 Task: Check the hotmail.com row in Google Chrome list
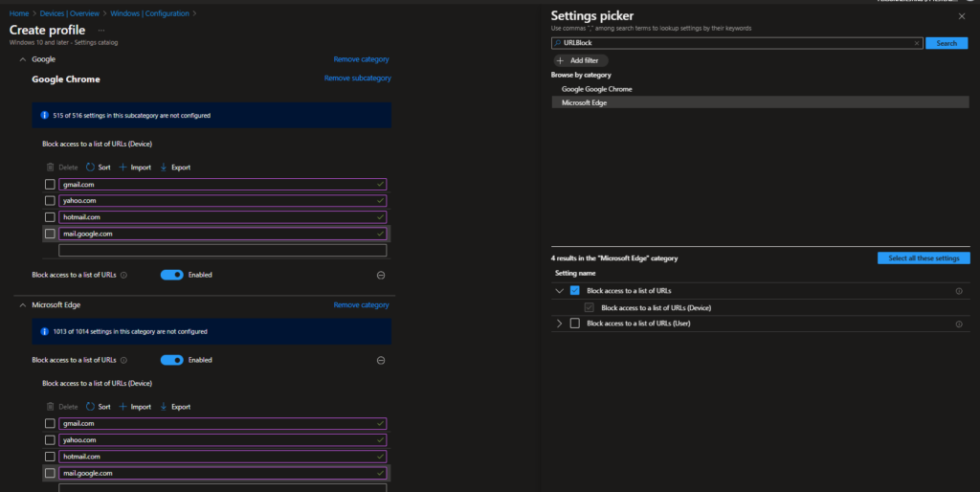50,217
